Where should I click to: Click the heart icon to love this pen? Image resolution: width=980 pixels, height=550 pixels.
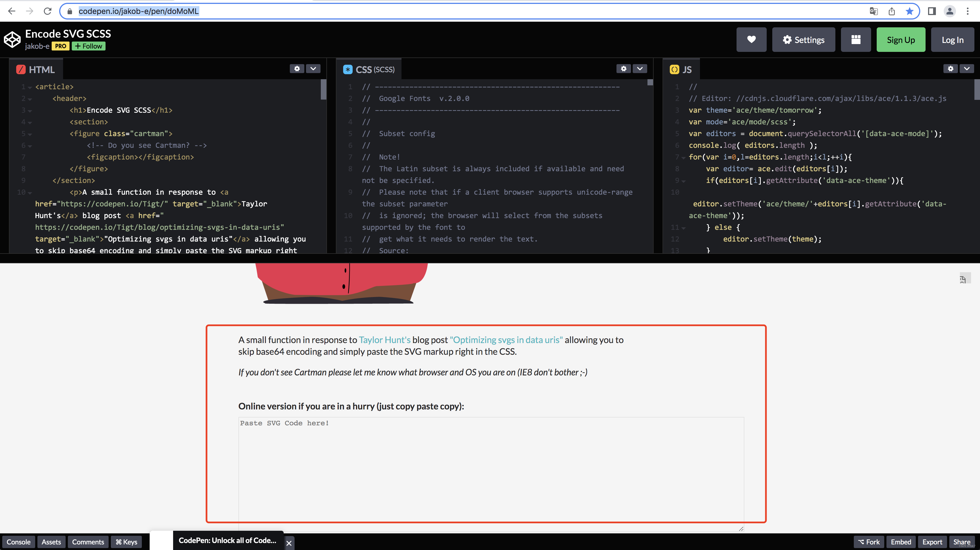pos(751,40)
